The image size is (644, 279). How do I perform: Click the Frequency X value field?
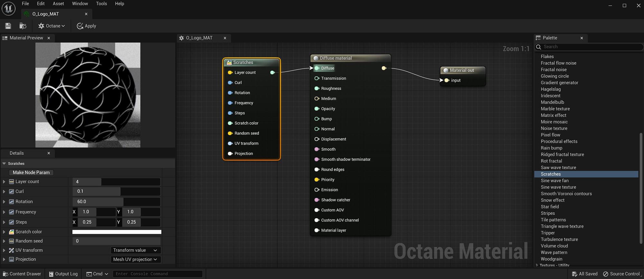[x=96, y=212]
